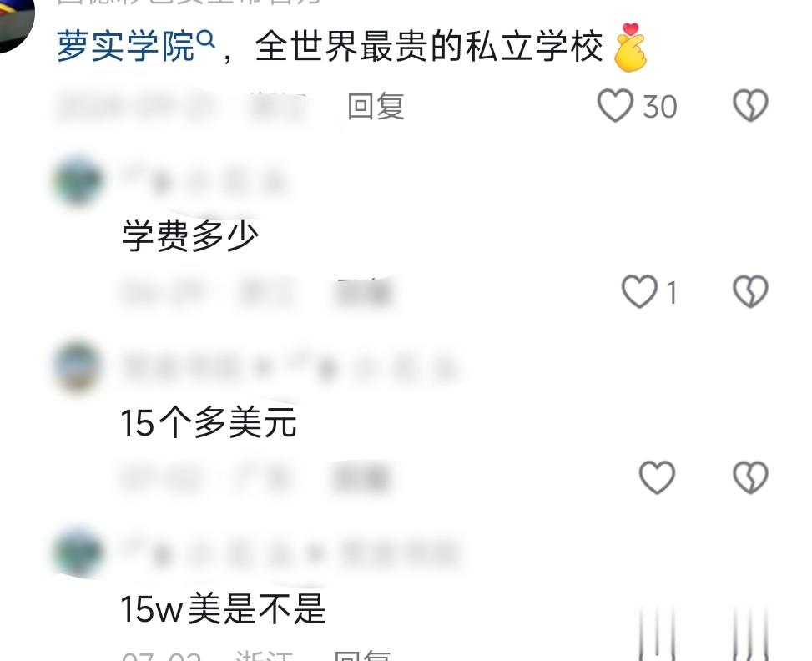
Task: Tap blurred reply button under 学费多少
Action: pyautogui.click(x=362, y=293)
